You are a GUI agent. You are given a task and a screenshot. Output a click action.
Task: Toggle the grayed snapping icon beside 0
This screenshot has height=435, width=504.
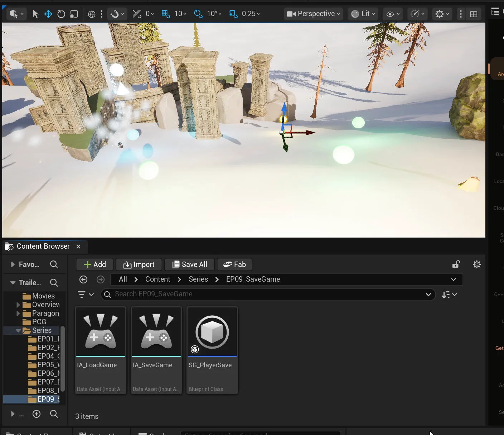tap(137, 14)
